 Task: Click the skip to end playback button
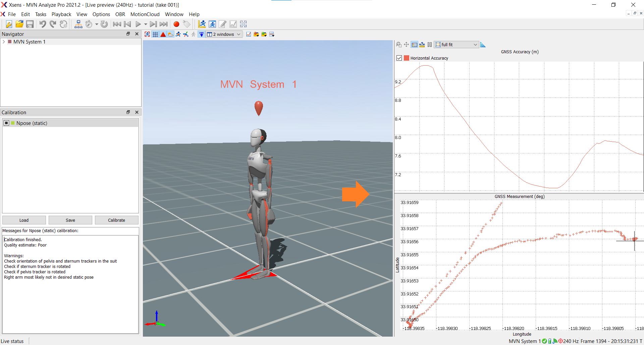click(164, 24)
